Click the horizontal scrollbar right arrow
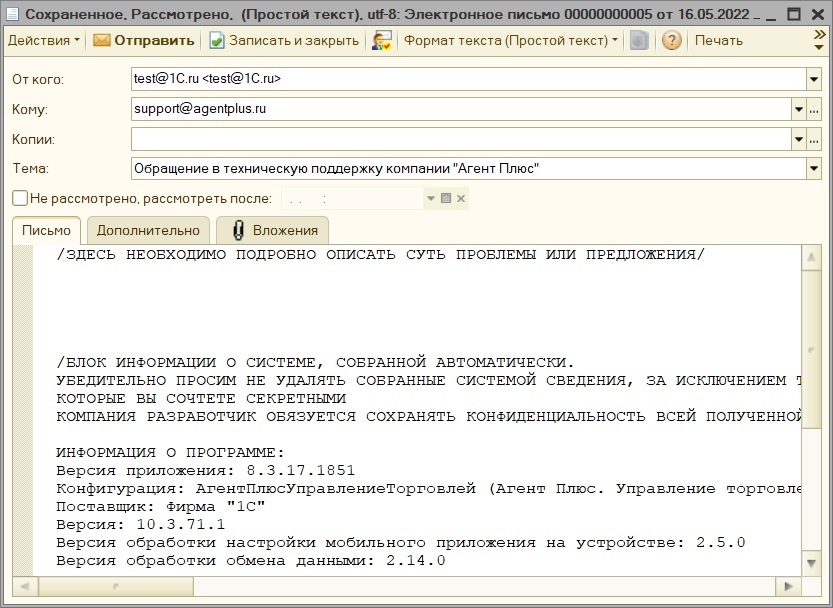The image size is (833, 608). [788, 586]
